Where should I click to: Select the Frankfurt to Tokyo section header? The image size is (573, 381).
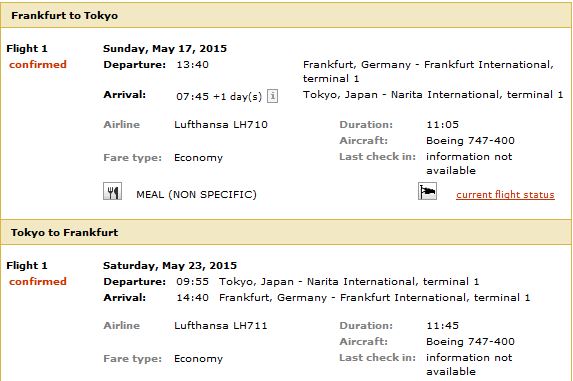click(286, 15)
